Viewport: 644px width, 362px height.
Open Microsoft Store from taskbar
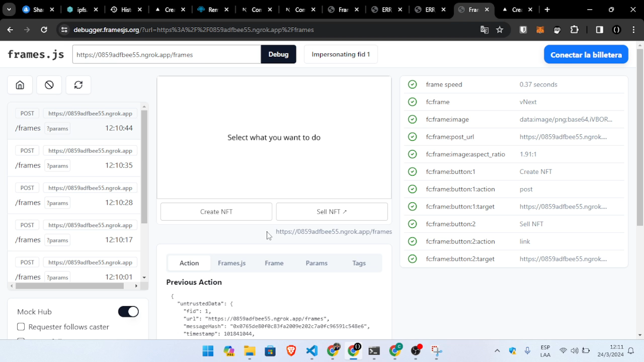(270, 351)
